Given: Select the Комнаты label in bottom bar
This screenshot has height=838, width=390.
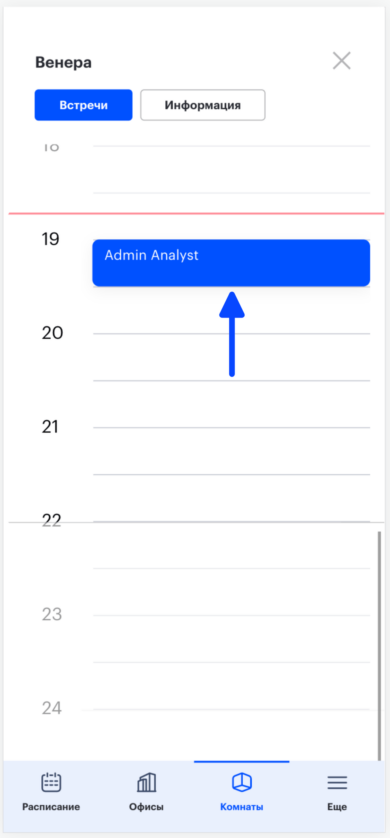Looking at the screenshot, I should (x=241, y=807).
